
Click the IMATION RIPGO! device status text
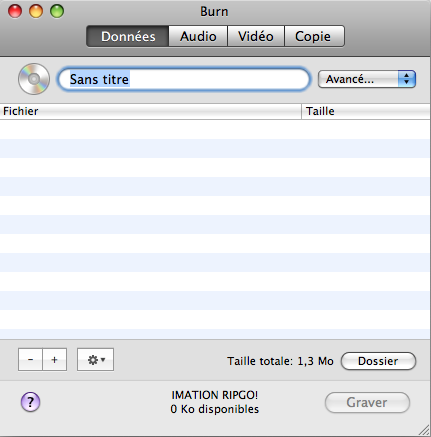point(215,395)
